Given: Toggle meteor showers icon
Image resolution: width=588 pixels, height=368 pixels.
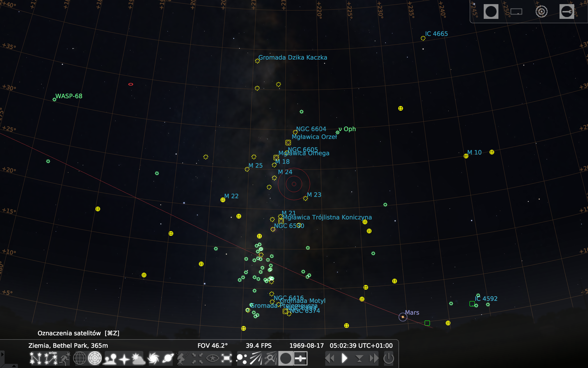Looking at the screenshot, I should click(256, 358).
